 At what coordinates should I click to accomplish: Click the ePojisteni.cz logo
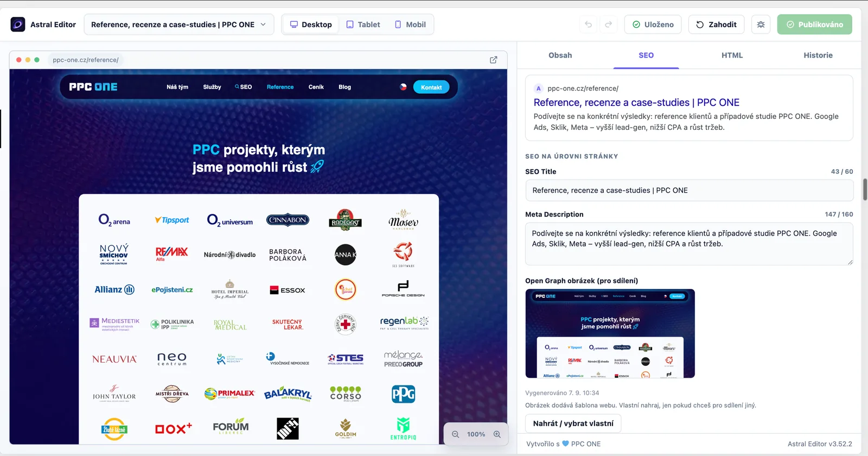coord(172,290)
